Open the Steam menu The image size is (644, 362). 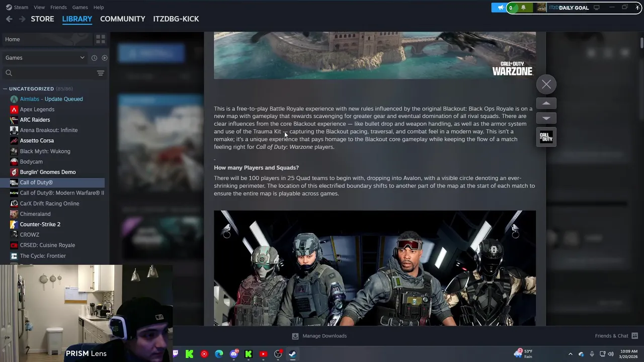point(21,8)
